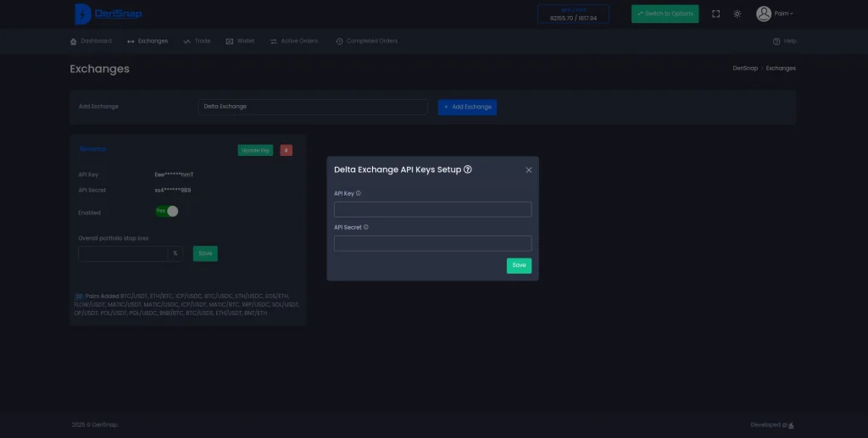This screenshot has height=438, width=868.
Task: Close the Delta Exchange API Keys dialog
Action: [529, 170]
